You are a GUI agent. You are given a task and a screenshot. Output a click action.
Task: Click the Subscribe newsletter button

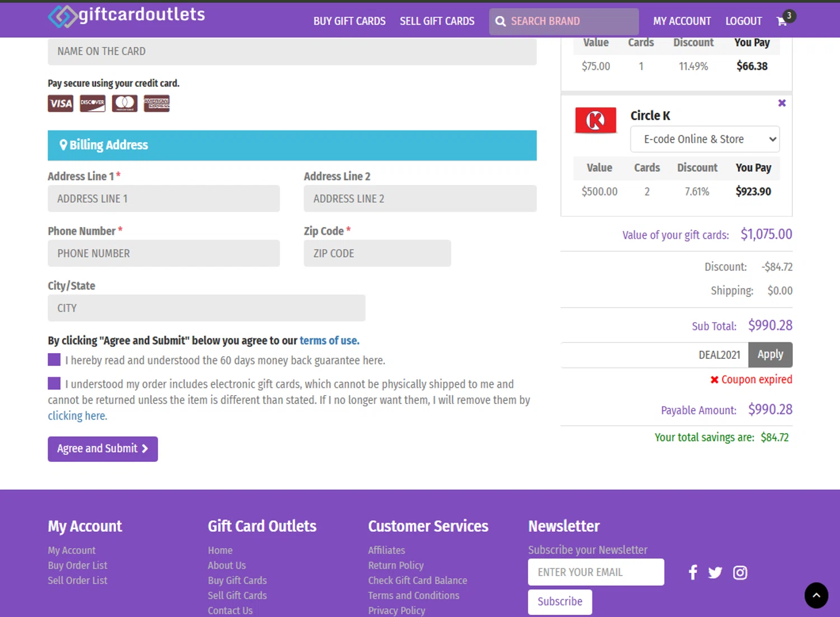click(559, 602)
